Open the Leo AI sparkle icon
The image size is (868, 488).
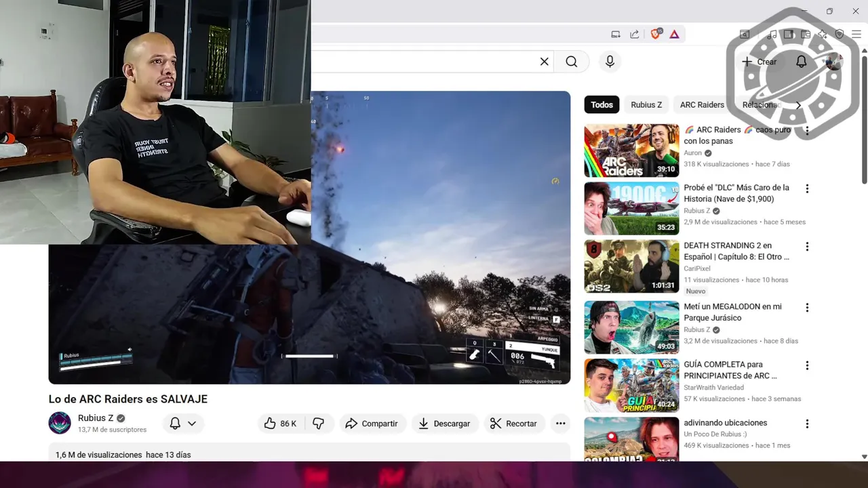coord(822,34)
